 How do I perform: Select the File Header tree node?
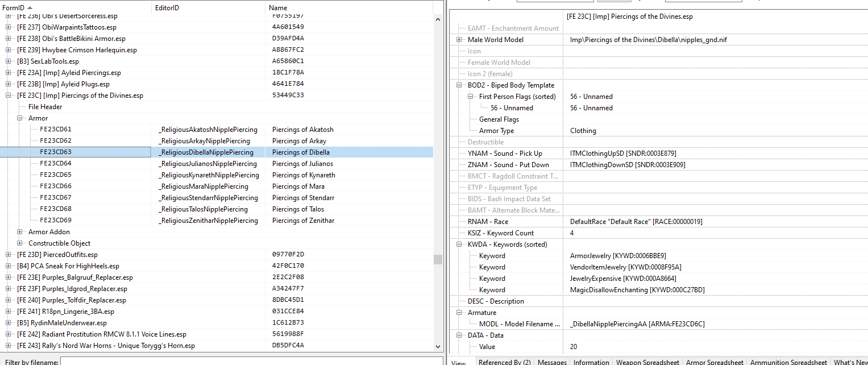pos(45,107)
